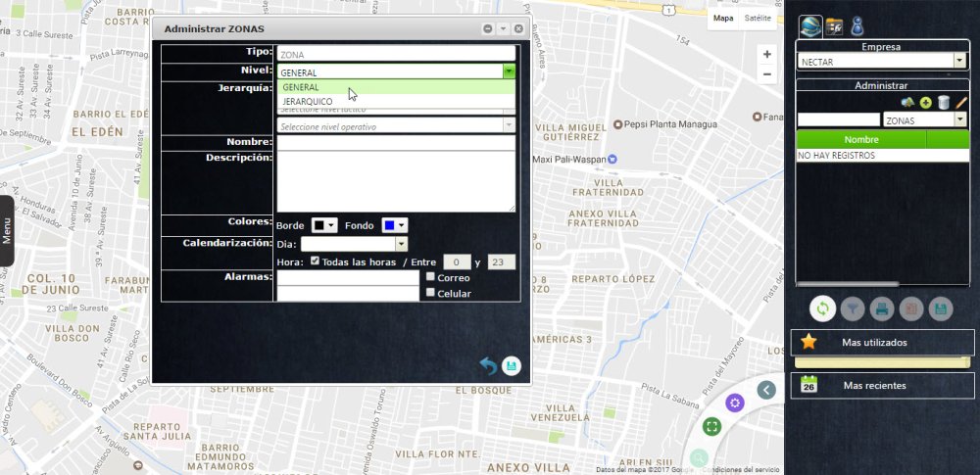980x475 pixels.
Task: Zoom in the map with plus
Action: (767, 55)
